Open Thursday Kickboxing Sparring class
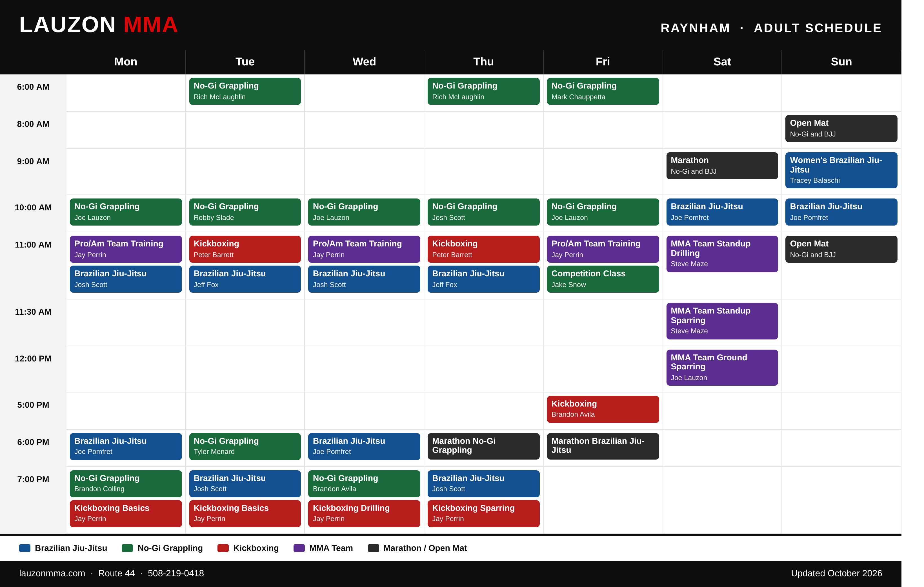The height and width of the screenshot is (587, 924). (x=483, y=514)
